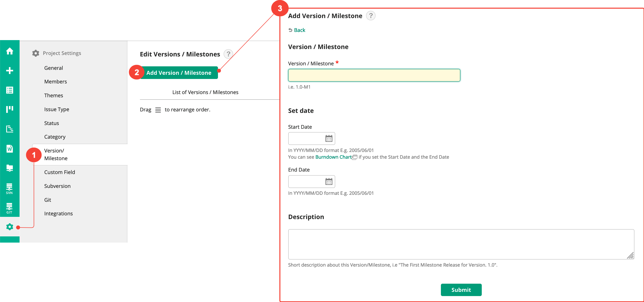Click the End Date calendar picker icon
Screen dimensions: 644x302
point(329,181)
